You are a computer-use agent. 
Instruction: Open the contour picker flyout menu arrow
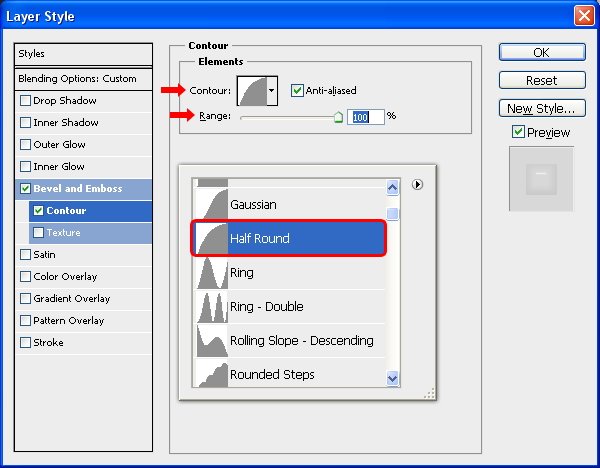pyautogui.click(x=418, y=184)
